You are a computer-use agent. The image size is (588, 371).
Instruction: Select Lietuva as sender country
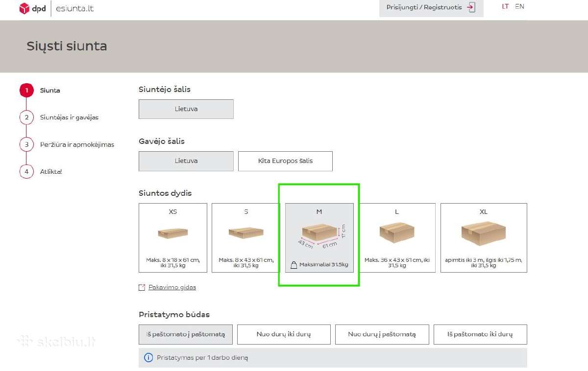(x=186, y=109)
